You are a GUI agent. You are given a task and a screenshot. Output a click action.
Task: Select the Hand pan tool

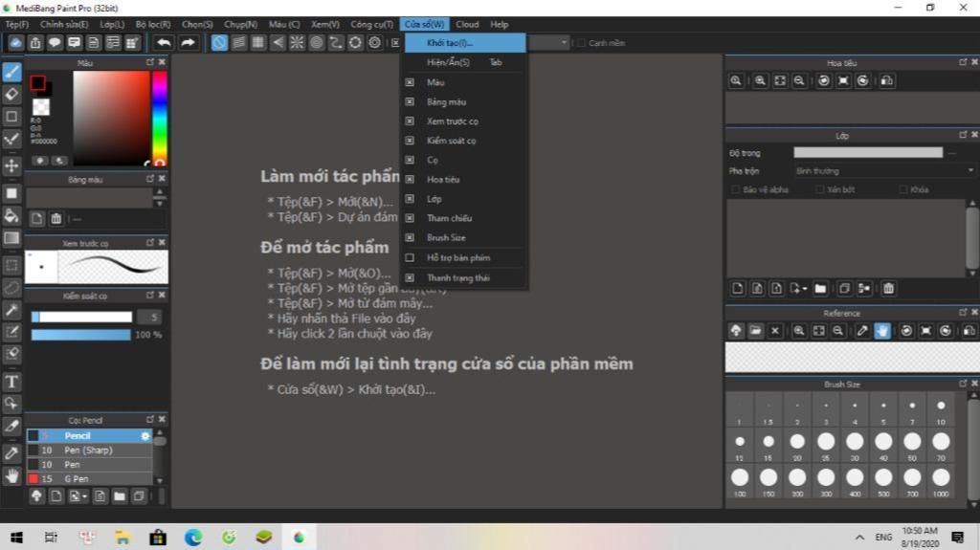pos(11,475)
